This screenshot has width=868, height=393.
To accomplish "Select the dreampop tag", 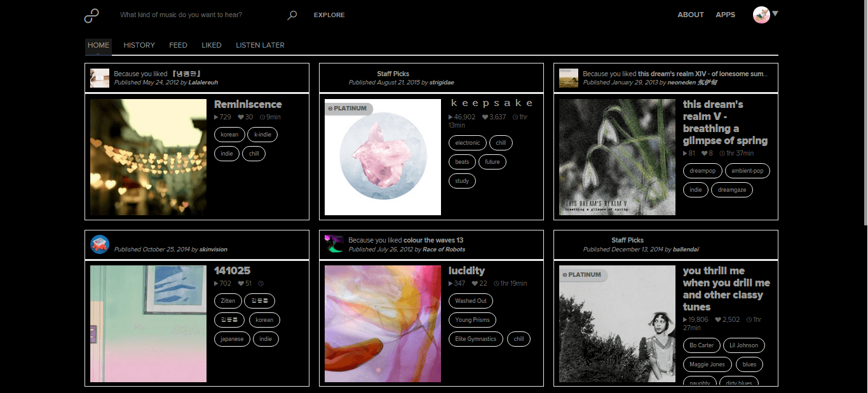I will 702,170.
